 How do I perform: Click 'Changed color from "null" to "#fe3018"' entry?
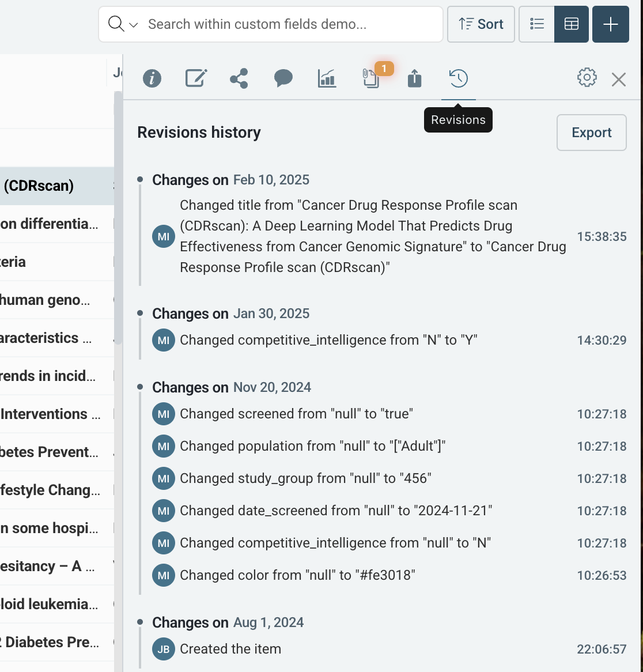click(x=297, y=575)
